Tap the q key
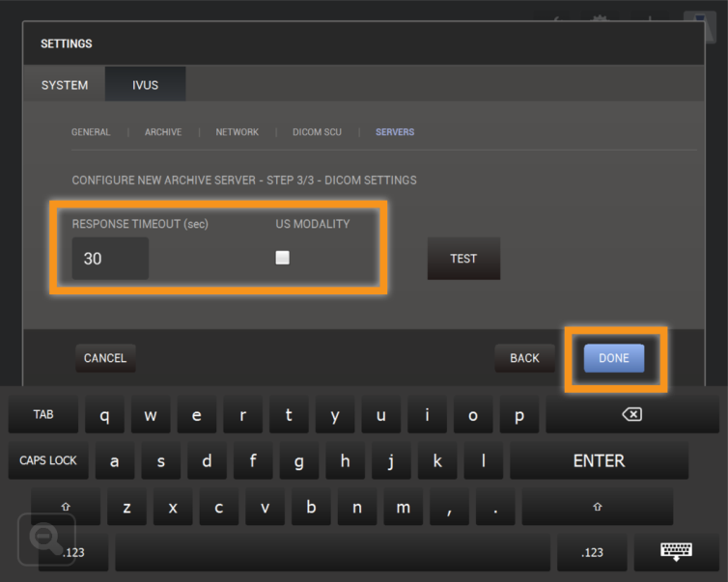Image resolution: width=728 pixels, height=582 pixels. [x=104, y=414]
